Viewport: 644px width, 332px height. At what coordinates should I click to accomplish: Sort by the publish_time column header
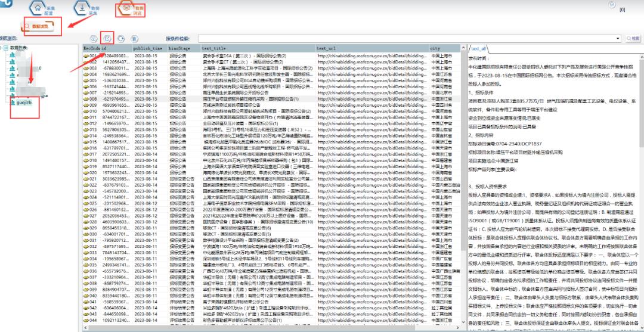150,48
